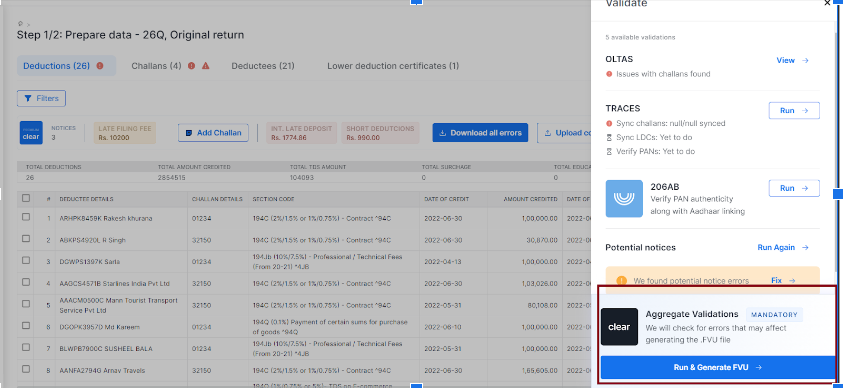Click 194Q section code in Md Kareem row

coord(330,327)
